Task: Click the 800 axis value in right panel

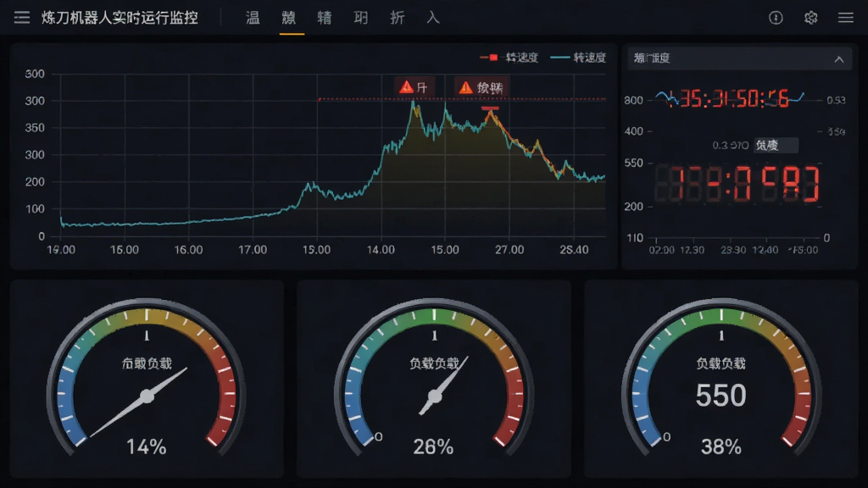Action: click(x=633, y=100)
